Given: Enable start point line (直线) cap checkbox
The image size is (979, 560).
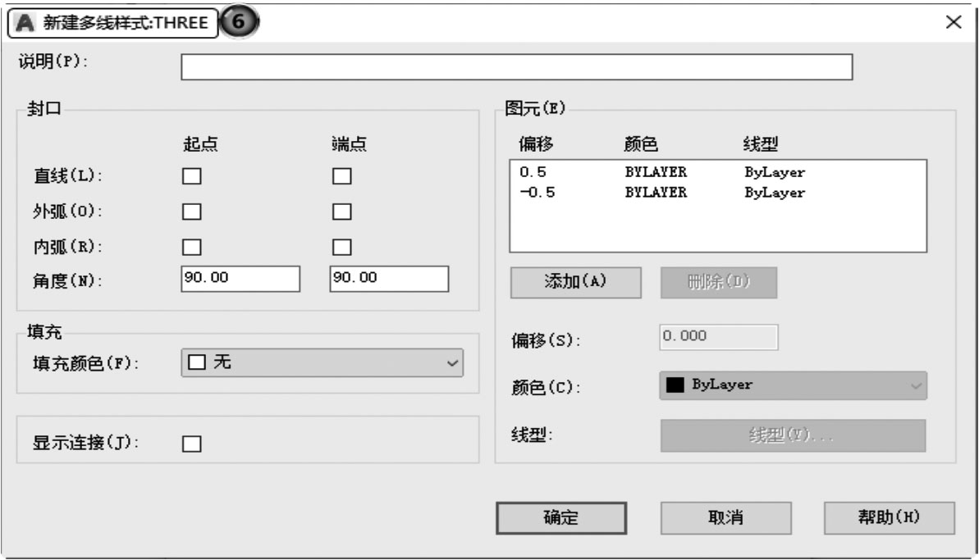Looking at the screenshot, I should point(191,176).
